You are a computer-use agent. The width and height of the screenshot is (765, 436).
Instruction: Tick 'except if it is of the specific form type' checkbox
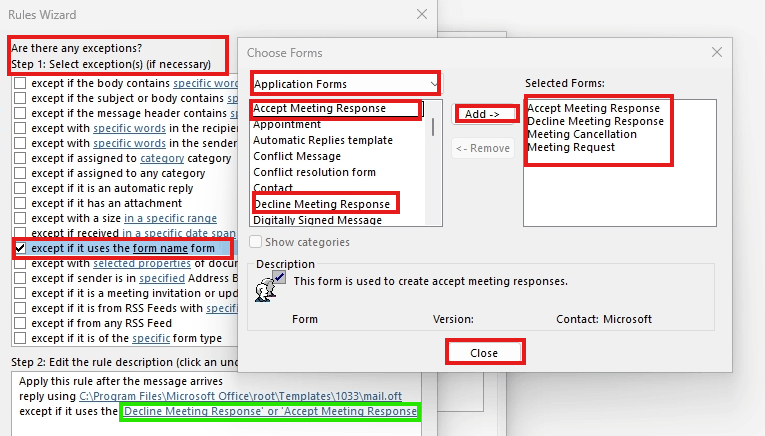click(20, 338)
